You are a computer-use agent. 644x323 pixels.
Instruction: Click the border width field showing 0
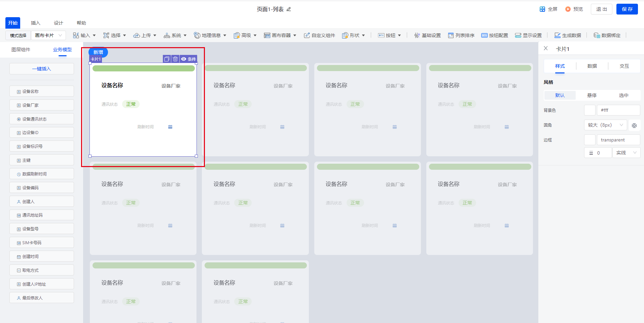coord(598,153)
